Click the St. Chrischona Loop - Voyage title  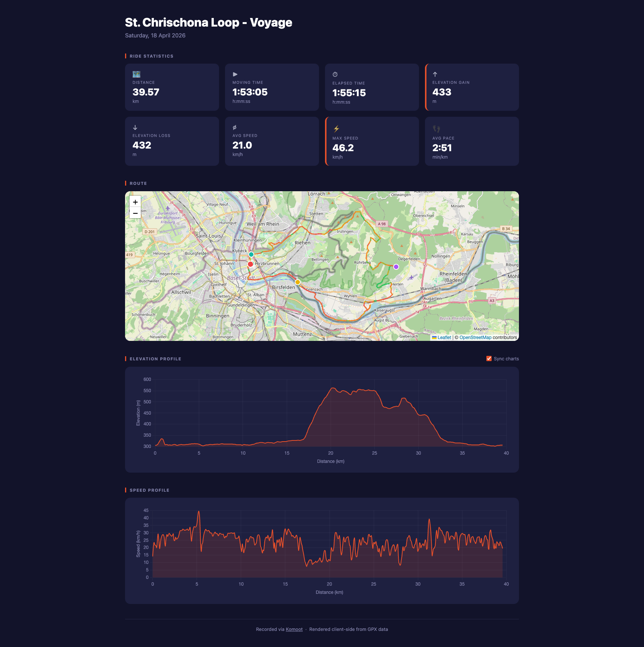[209, 22]
